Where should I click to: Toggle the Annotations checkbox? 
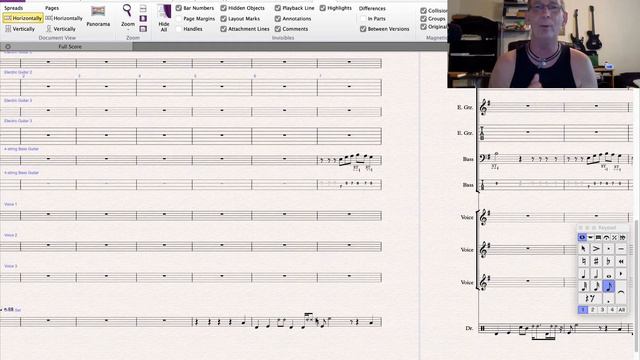coord(278,18)
